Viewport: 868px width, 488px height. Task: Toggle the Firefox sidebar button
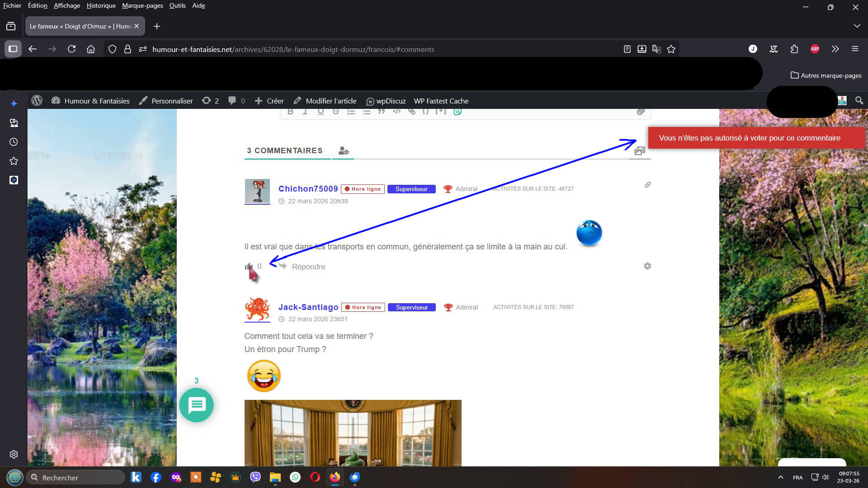[13, 49]
